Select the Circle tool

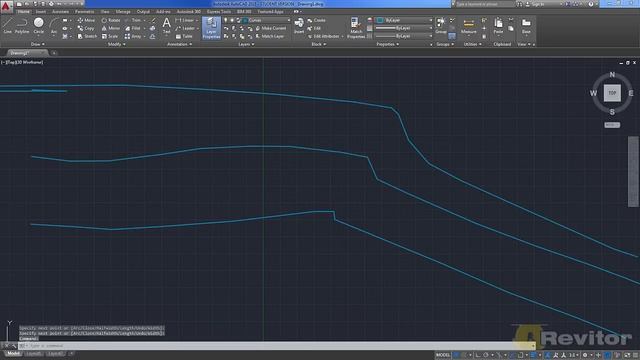click(38, 26)
